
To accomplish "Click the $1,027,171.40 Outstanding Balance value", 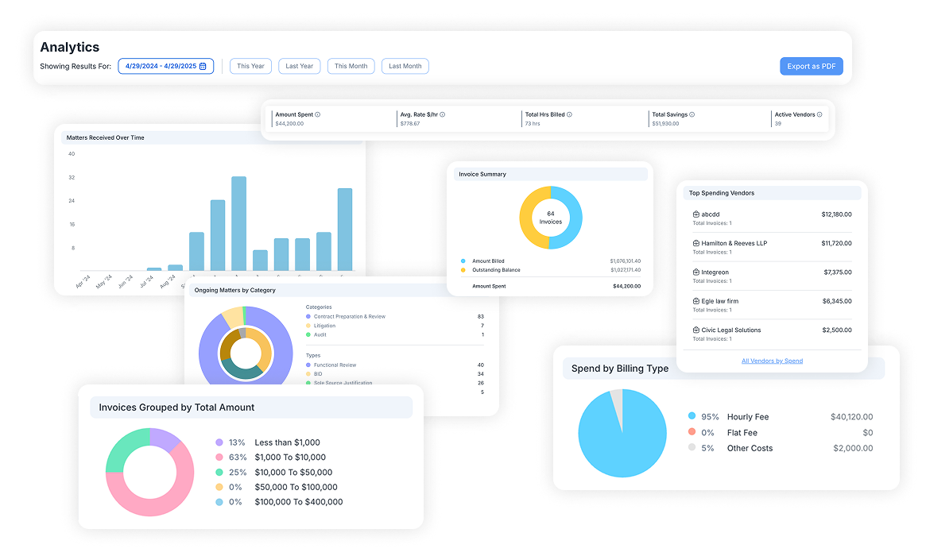I will pos(625,269).
